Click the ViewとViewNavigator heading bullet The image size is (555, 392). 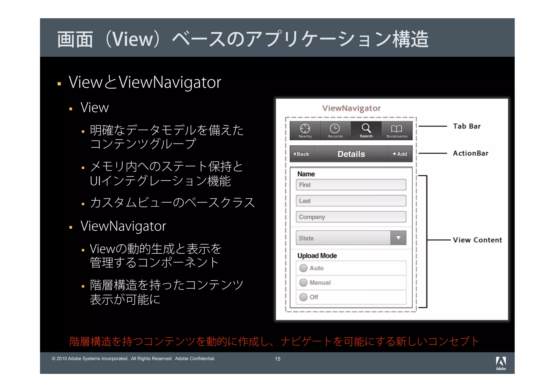coord(145,82)
